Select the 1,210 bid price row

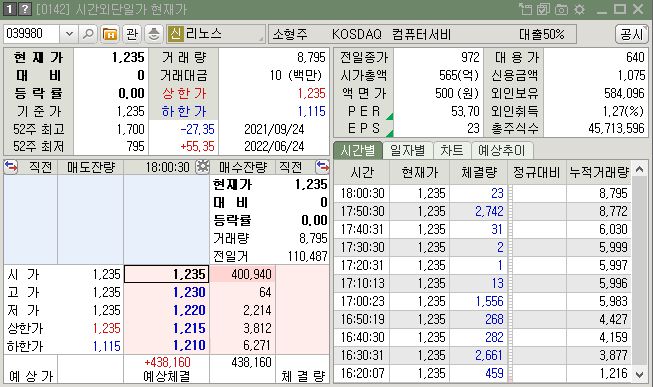(167, 345)
